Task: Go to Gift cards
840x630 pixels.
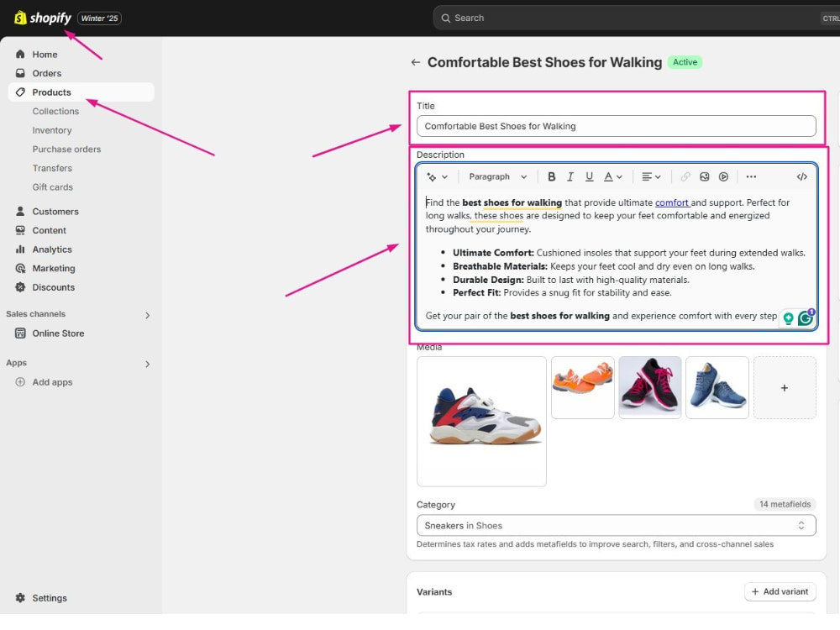Action: [x=52, y=187]
